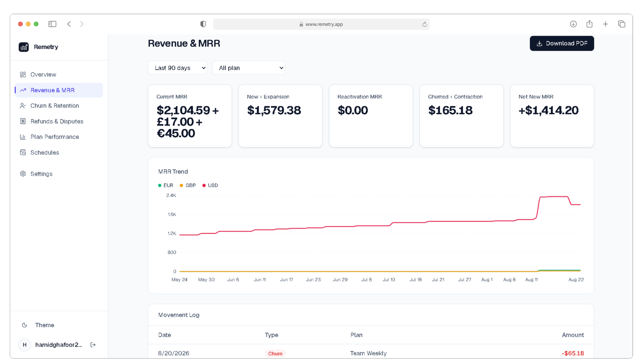Image resolution: width=644 pixels, height=362 pixels.
Task: Click the Schedules calendar icon
Action: click(x=23, y=153)
